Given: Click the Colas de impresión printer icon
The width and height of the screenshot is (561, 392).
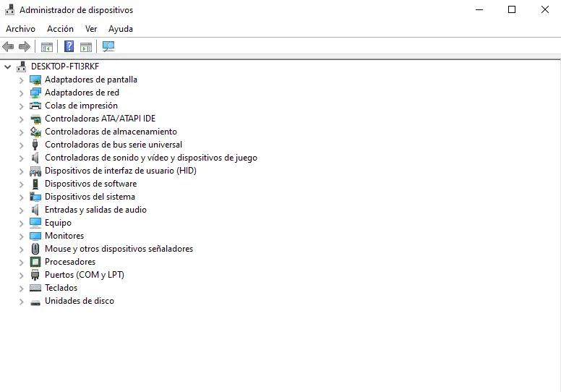Looking at the screenshot, I should coord(35,106).
